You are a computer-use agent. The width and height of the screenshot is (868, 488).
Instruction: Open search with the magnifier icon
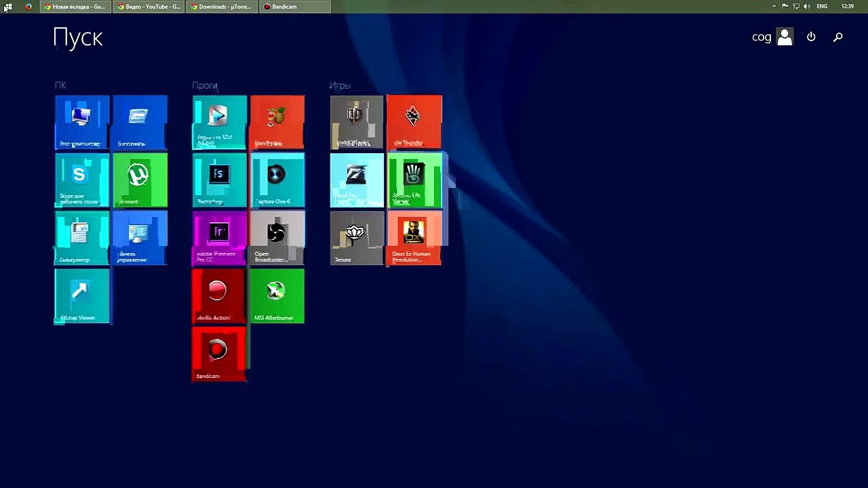[x=838, y=37]
